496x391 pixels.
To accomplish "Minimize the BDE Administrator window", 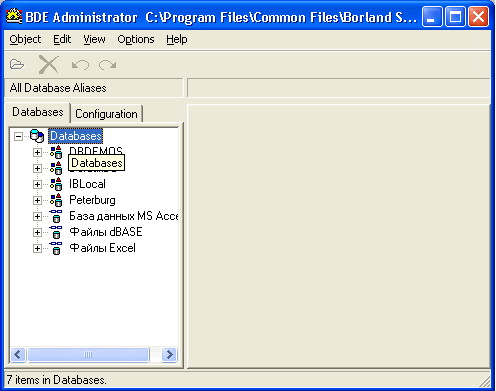I will [432, 17].
